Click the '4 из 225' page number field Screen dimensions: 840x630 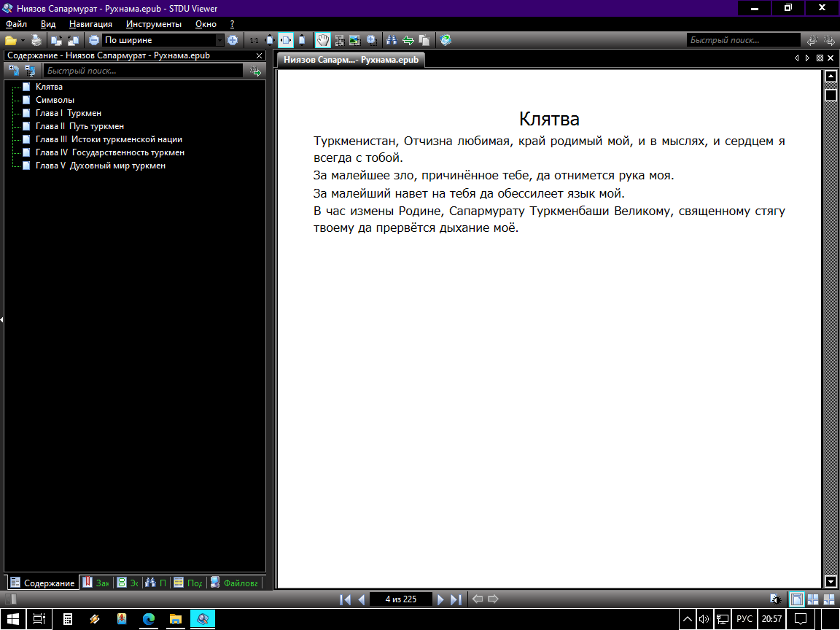(x=401, y=599)
